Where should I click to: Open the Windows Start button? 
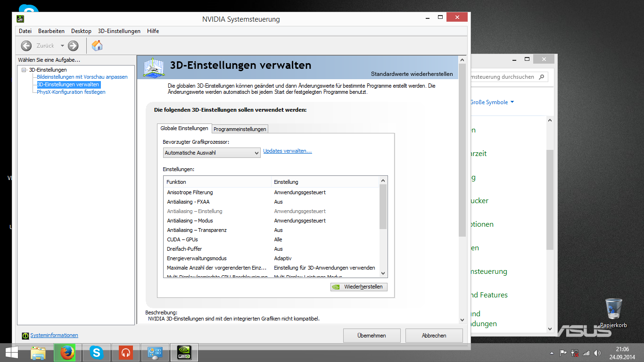pyautogui.click(x=12, y=352)
